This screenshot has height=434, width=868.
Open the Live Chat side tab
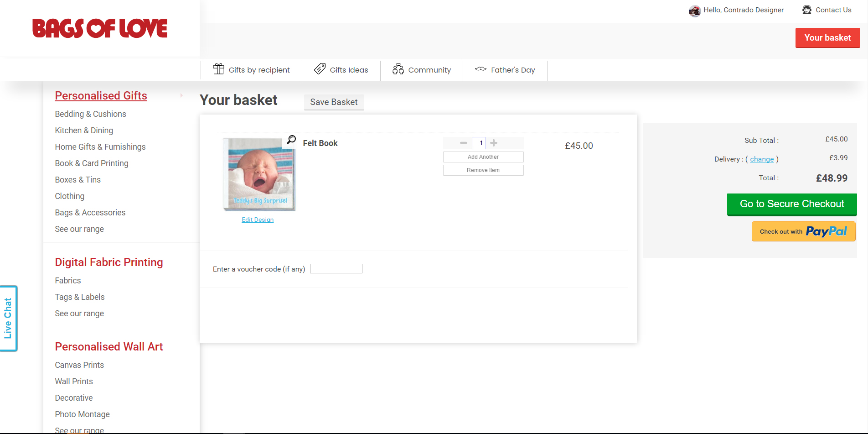coord(8,319)
